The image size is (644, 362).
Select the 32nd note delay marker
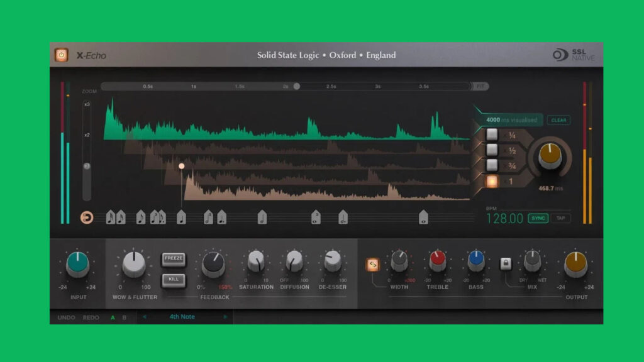click(111, 217)
